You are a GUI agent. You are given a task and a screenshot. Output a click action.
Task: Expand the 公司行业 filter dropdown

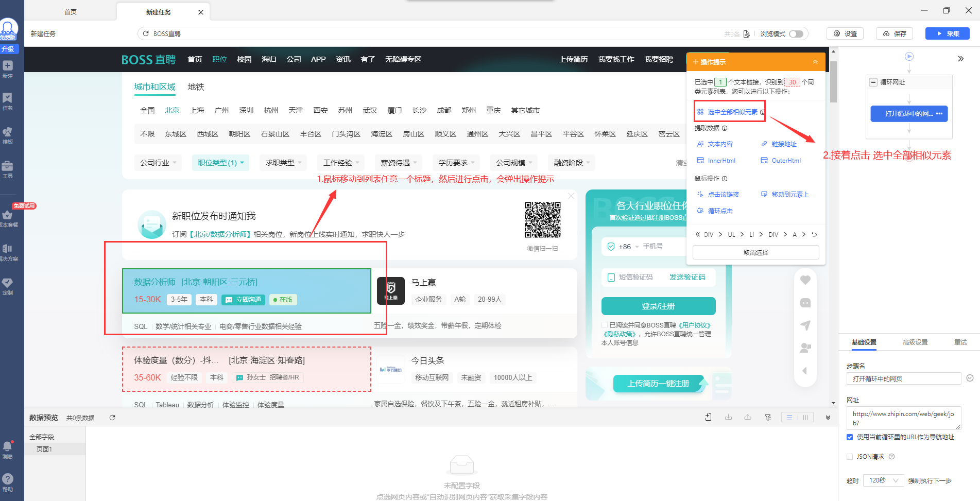point(158,163)
